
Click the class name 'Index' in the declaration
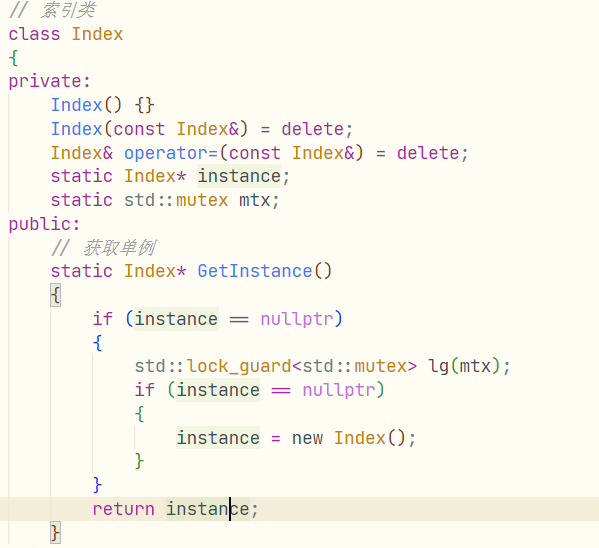point(97,34)
